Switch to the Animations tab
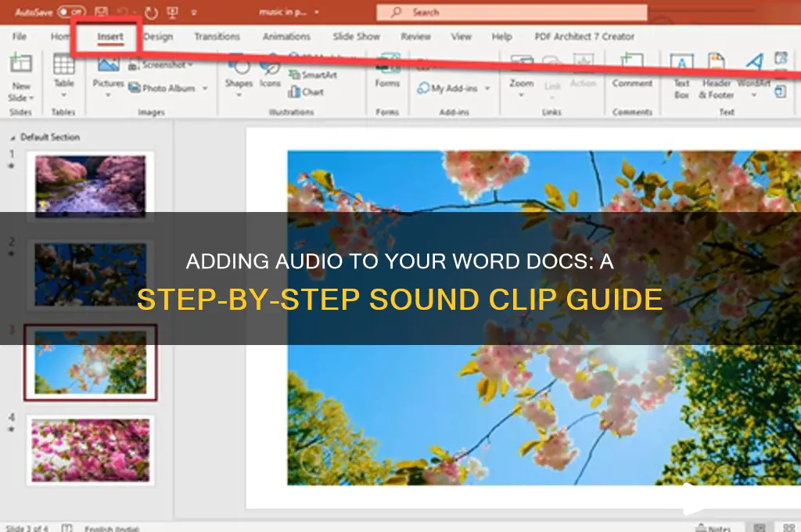The image size is (801, 532). click(286, 37)
